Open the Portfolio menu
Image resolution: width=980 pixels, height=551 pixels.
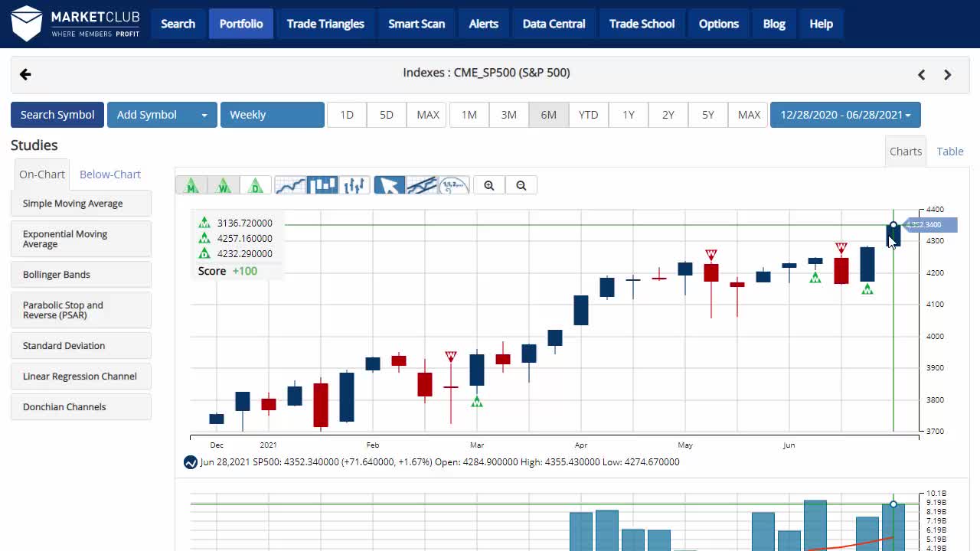coord(241,24)
